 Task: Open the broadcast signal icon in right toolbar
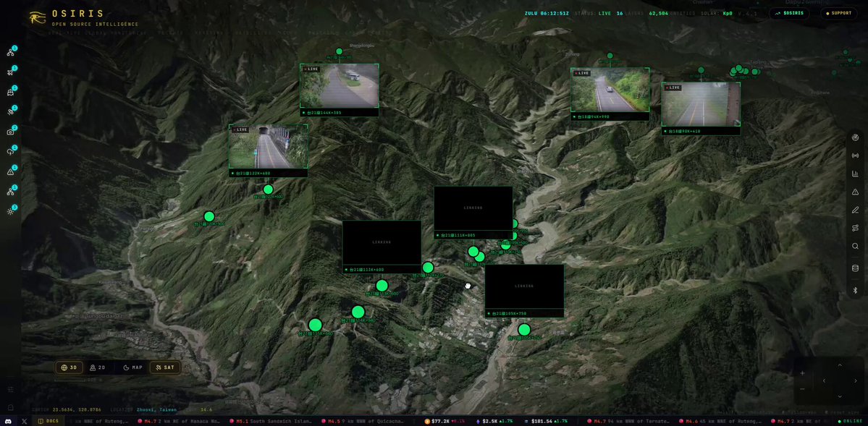click(855, 156)
